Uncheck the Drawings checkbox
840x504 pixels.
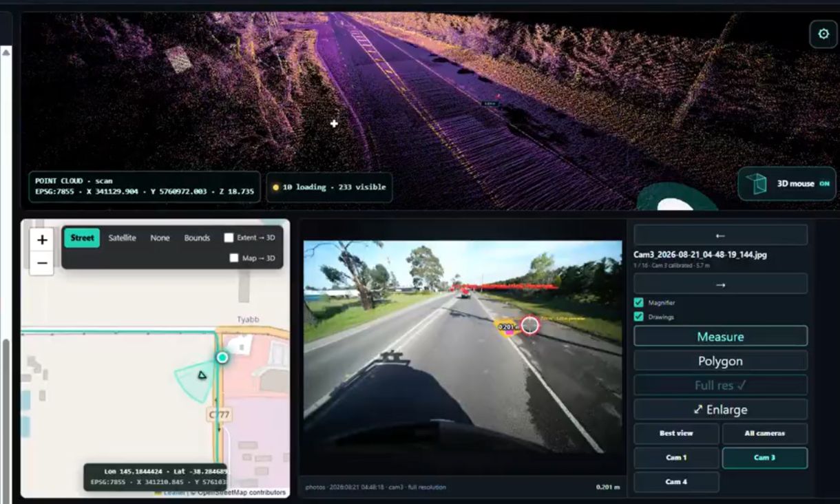pyautogui.click(x=638, y=317)
